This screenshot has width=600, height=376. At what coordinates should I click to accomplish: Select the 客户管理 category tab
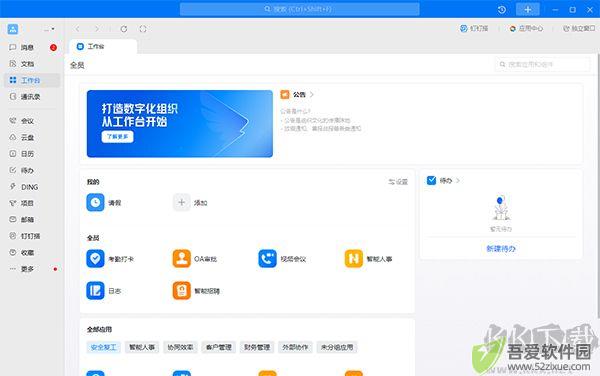218,347
